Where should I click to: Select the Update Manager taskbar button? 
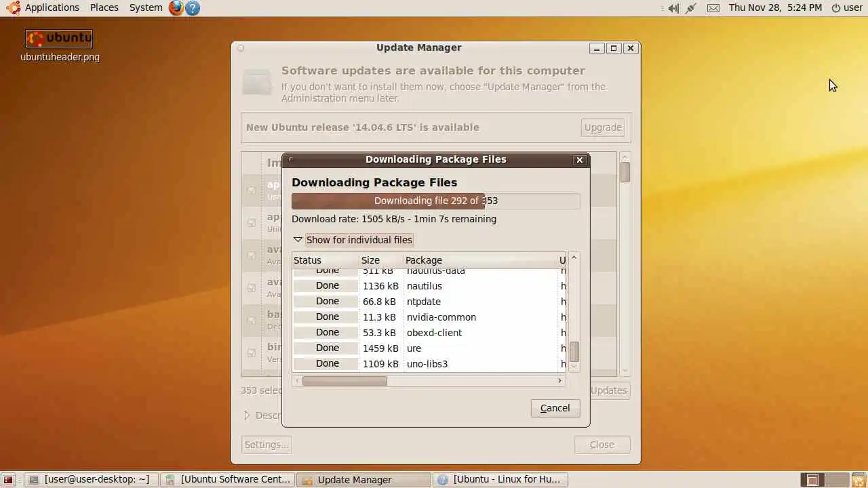pos(363,479)
